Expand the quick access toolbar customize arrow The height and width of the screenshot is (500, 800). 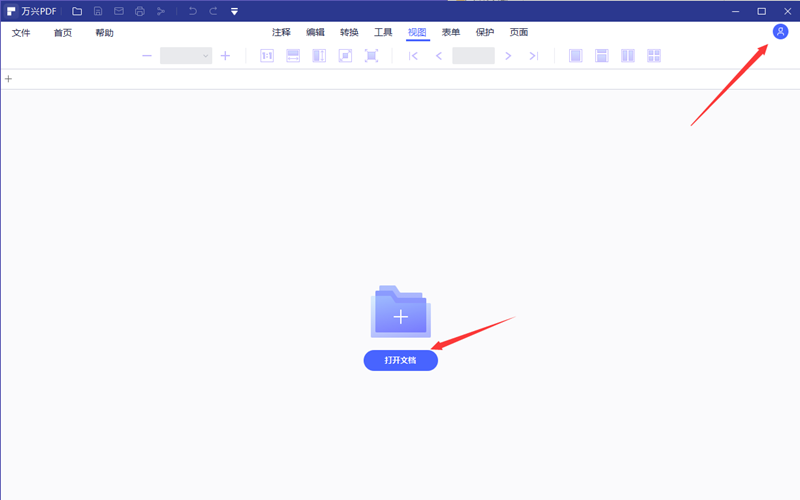point(234,11)
